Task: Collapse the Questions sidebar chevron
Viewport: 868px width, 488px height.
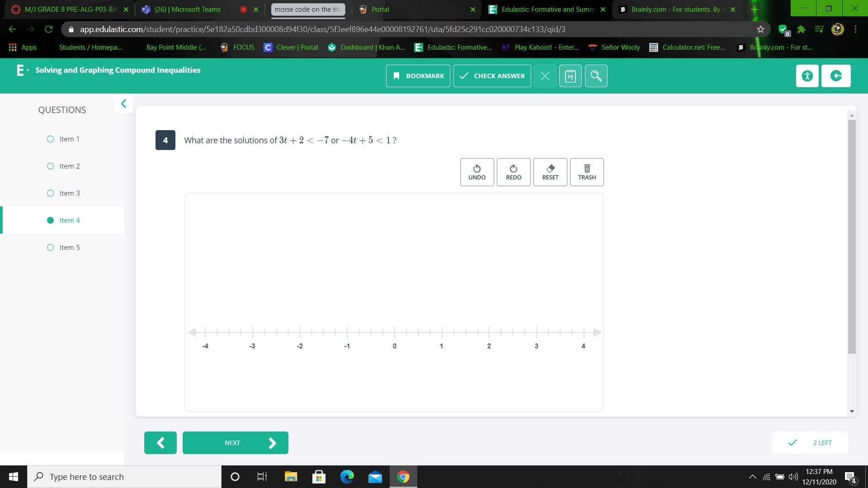Action: point(123,104)
